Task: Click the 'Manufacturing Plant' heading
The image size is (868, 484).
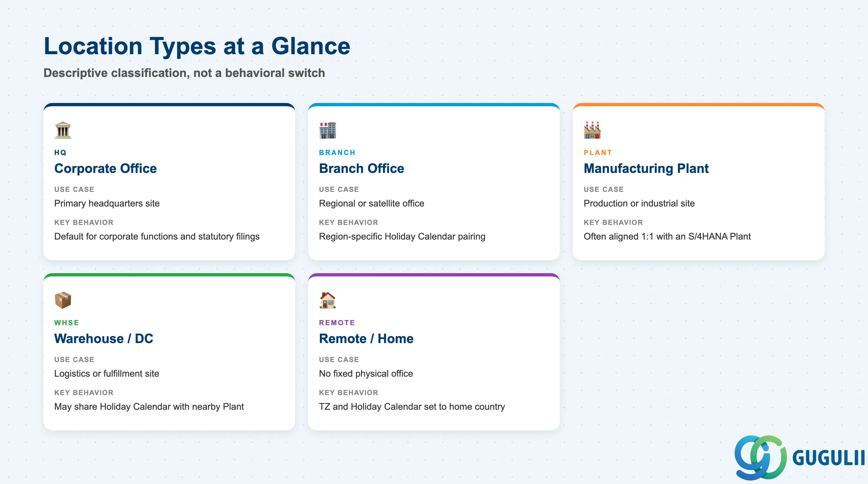Action: 646,168
